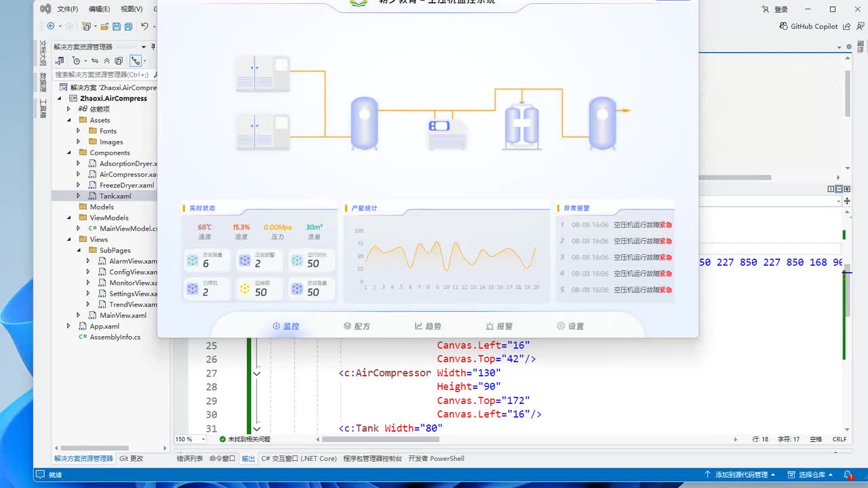Click the Visual Studio logo icon
Viewport: 868px width, 488px height.
tap(45, 9)
